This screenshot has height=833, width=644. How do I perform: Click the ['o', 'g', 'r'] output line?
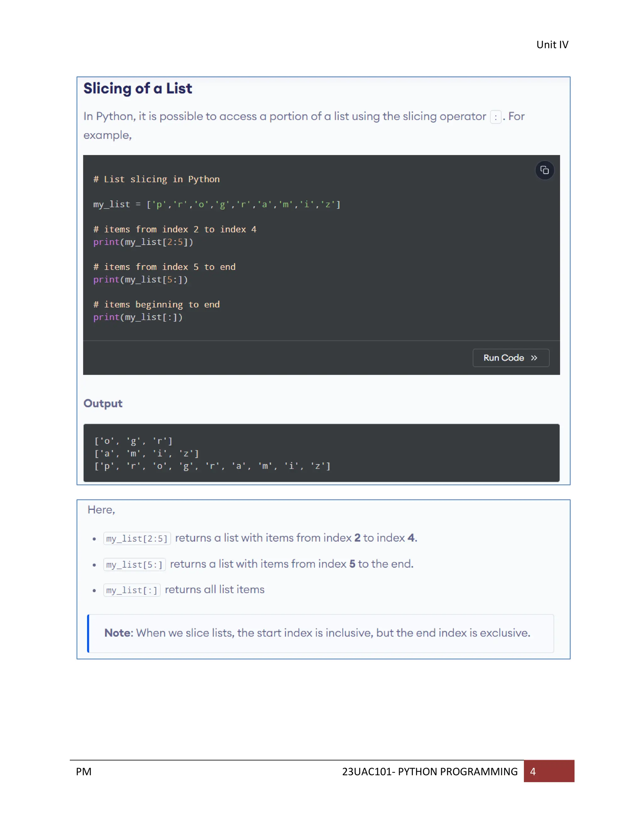pos(134,441)
